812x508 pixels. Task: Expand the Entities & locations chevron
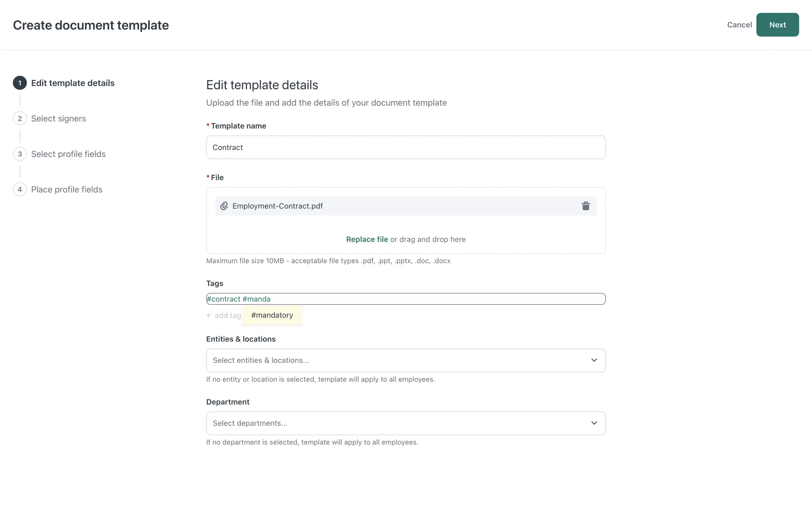tap(594, 360)
